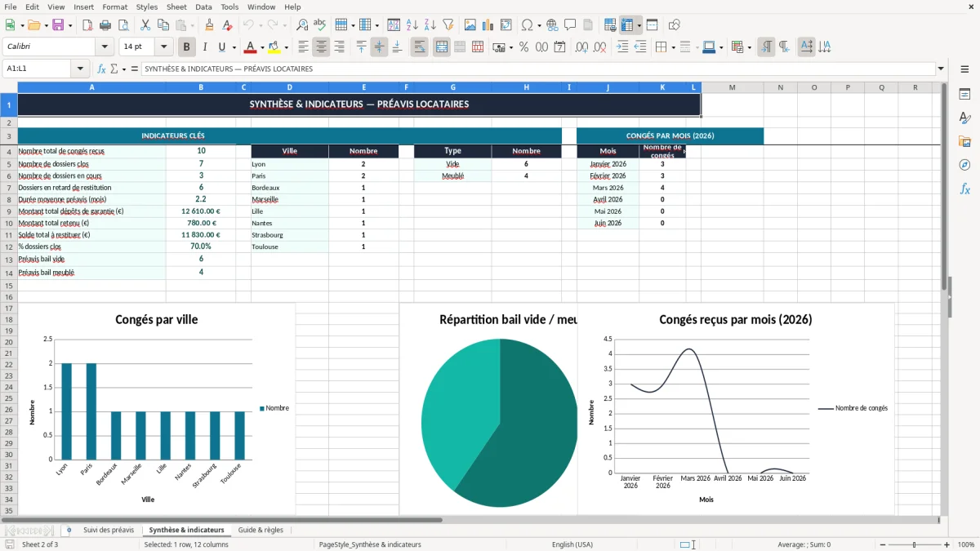
Task: Toggle Bold formatting
Action: coord(187,47)
